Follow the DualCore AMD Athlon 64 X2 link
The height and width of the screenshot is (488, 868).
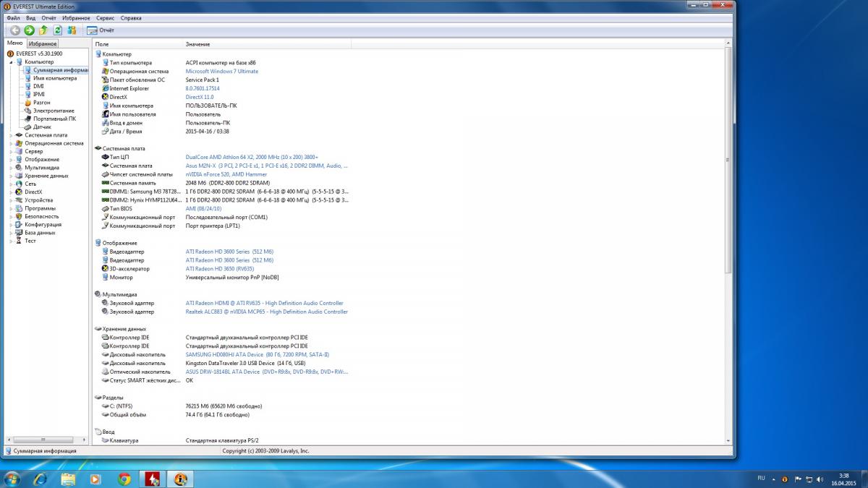[x=252, y=157]
